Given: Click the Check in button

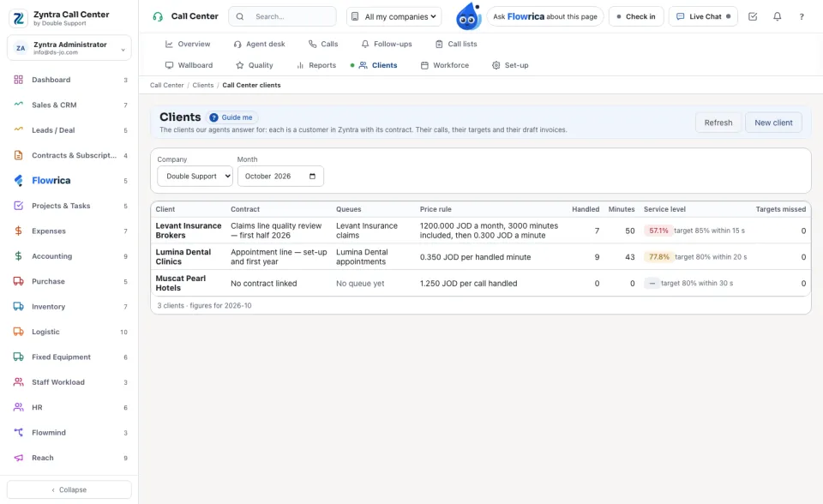Looking at the screenshot, I should coord(636,16).
